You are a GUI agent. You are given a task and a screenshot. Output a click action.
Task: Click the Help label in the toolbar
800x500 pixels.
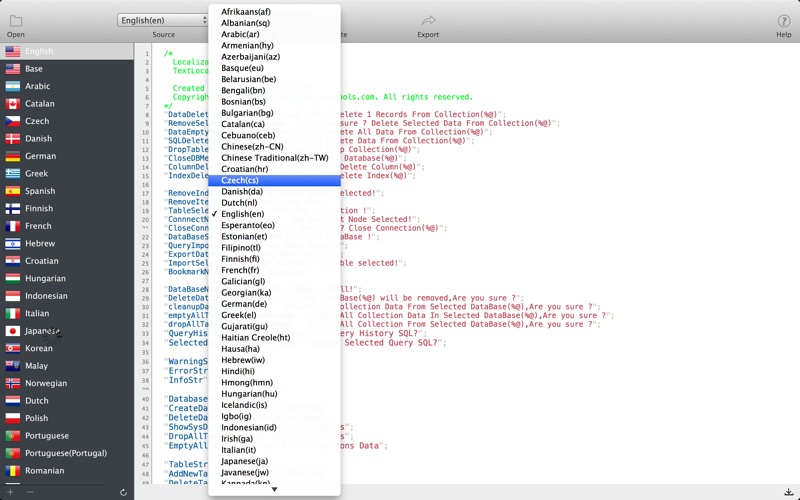pos(784,35)
